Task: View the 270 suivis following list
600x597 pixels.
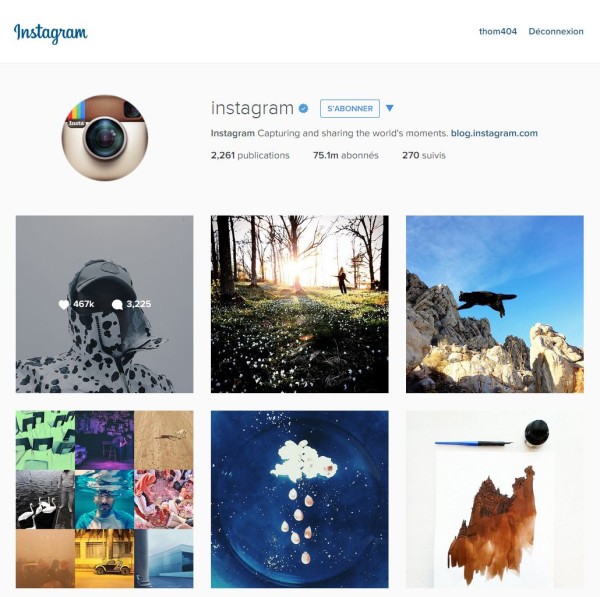Action: click(424, 155)
